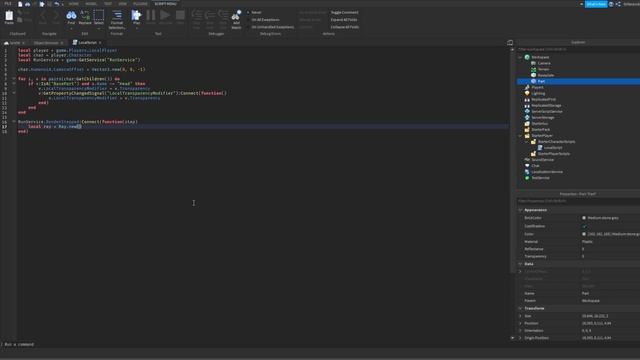Click the New file icon in title bar
Screen dimensions: 640x360
pyautogui.click(x=20, y=4)
